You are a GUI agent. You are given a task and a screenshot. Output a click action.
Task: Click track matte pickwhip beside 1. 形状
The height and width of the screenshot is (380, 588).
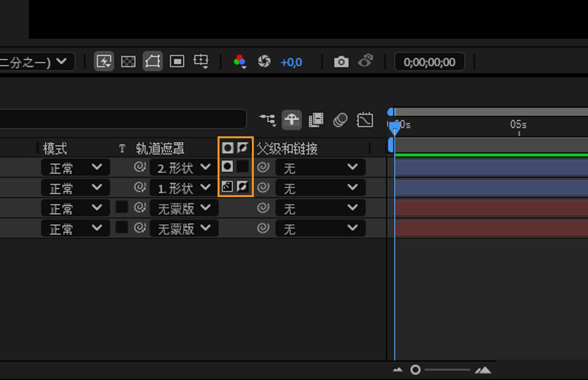(x=140, y=188)
